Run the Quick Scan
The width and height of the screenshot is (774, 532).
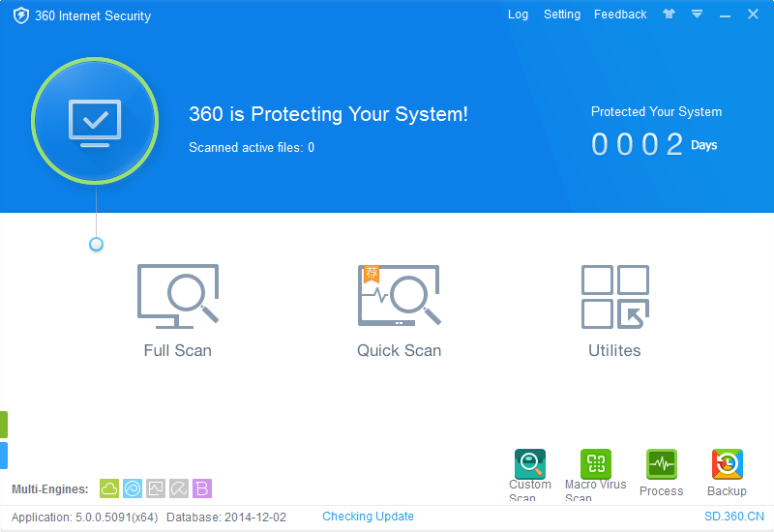coord(399,310)
